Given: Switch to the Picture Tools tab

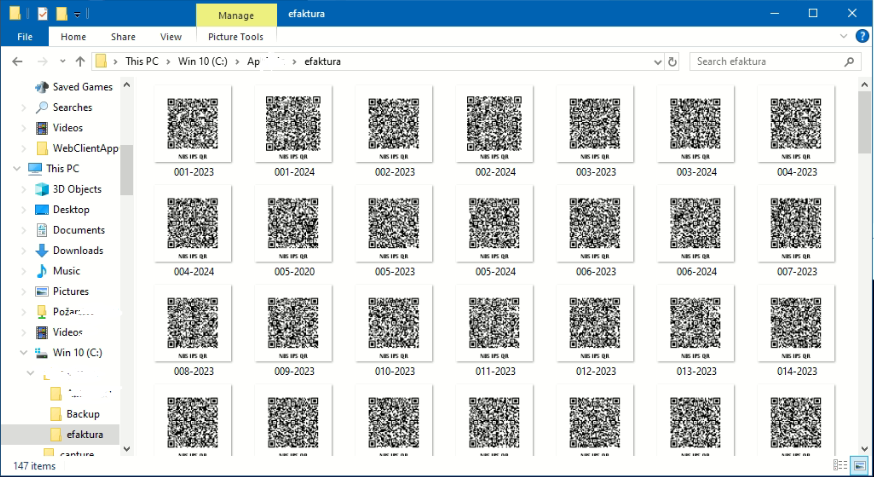Looking at the screenshot, I should click(238, 37).
